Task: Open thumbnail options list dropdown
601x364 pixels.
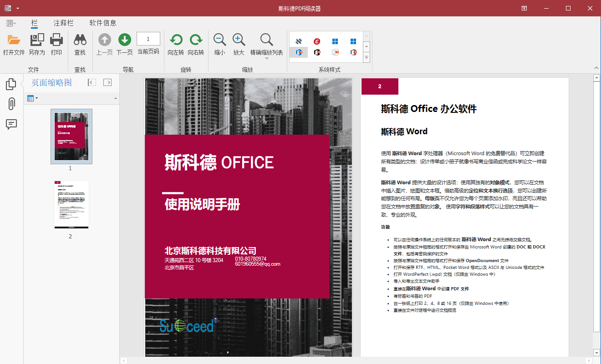Action: [x=32, y=98]
